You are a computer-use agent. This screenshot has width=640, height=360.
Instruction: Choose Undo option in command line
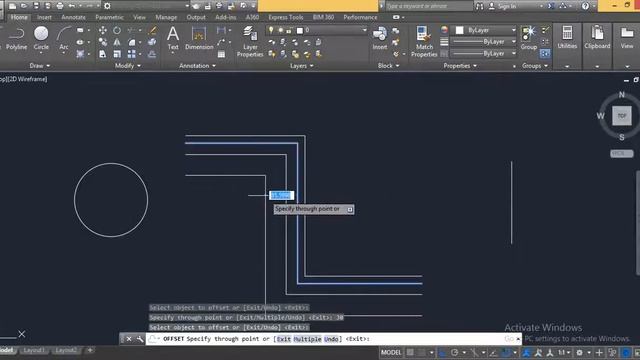(x=331, y=339)
